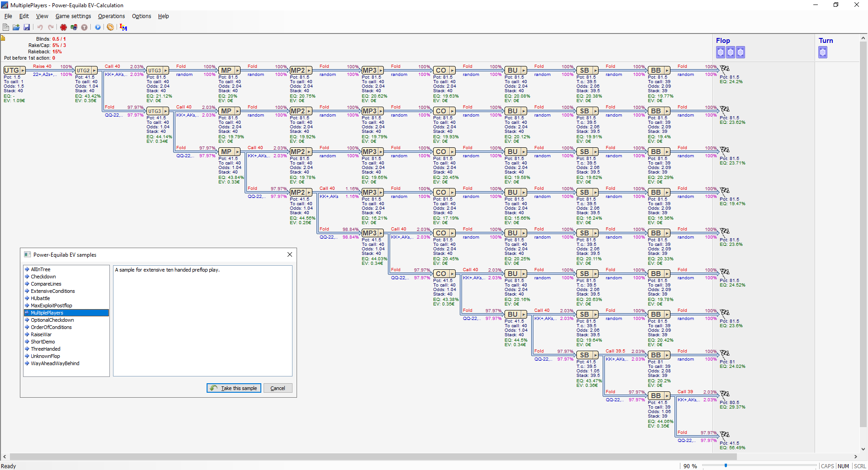Click the stacked colored chips toolbar icon
The width and height of the screenshot is (868, 470).
click(74, 28)
